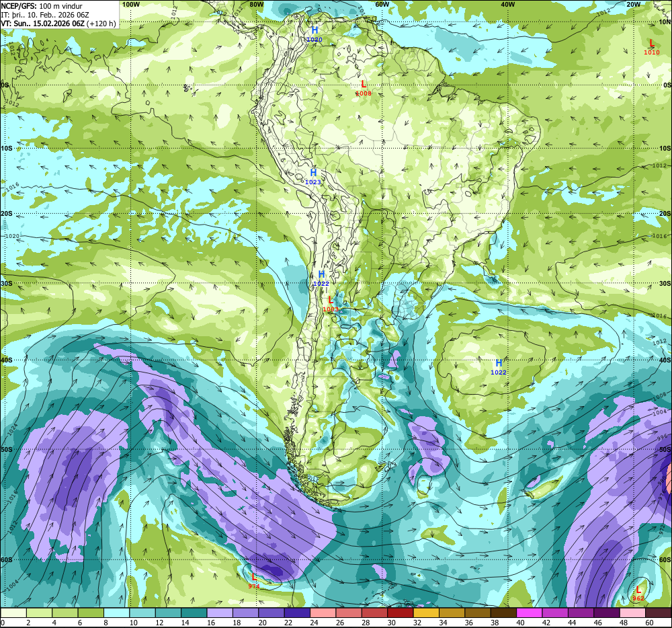
Task: Click the VT Sun.. 15.02.2026 06Z line
Action: click(58, 24)
